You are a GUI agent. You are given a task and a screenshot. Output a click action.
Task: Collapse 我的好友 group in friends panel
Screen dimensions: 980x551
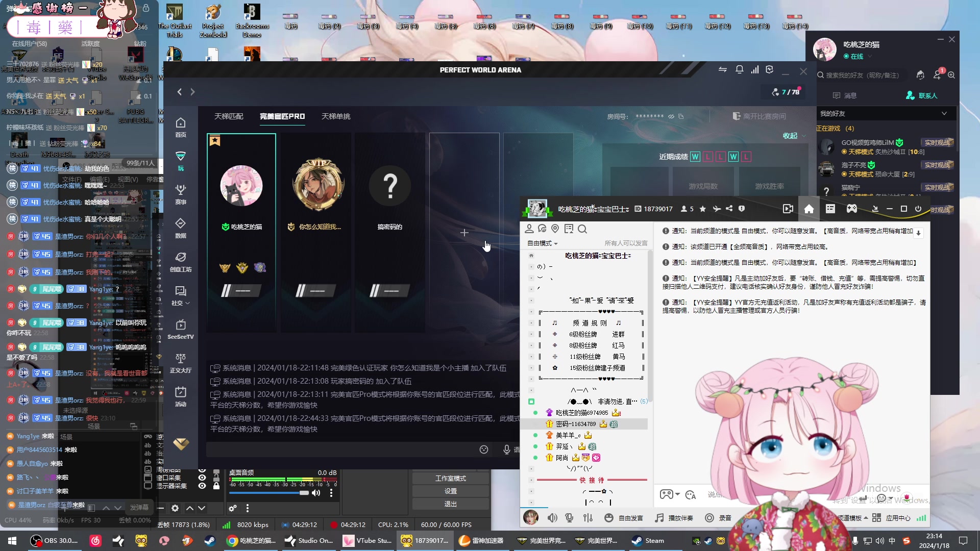(x=944, y=113)
